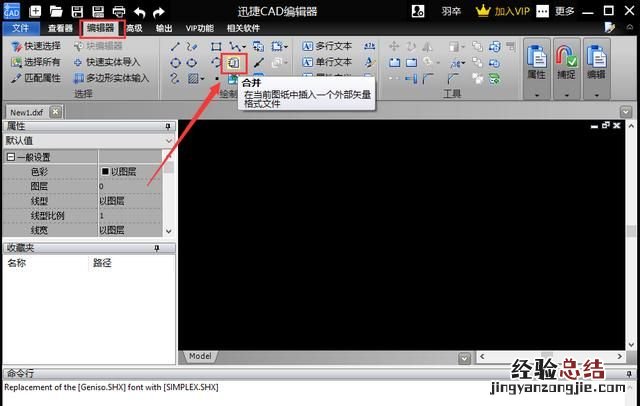The height and width of the screenshot is (406, 640).
Task: Undo the last action
Action: point(140,12)
